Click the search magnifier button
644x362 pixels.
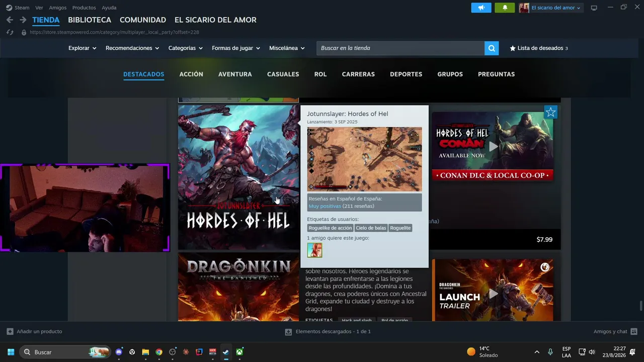pyautogui.click(x=492, y=48)
